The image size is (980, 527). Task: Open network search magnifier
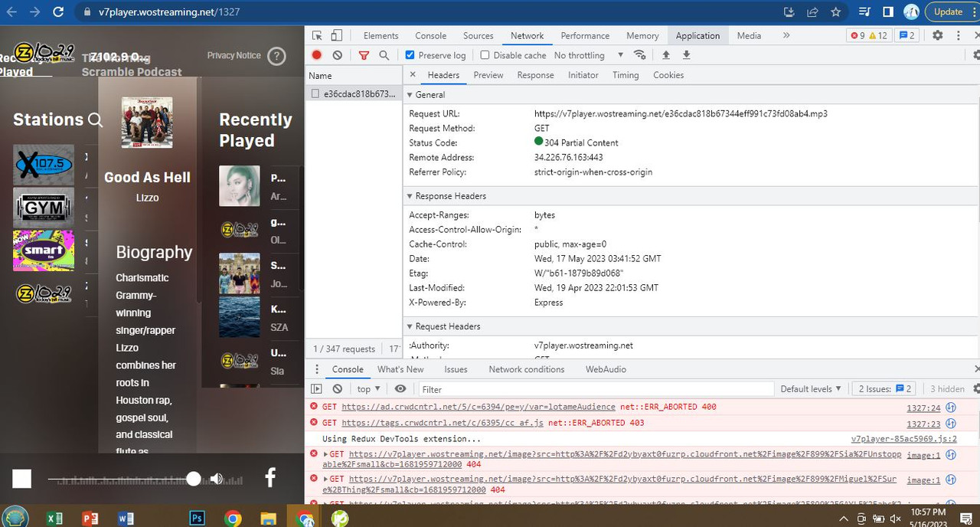pos(384,55)
